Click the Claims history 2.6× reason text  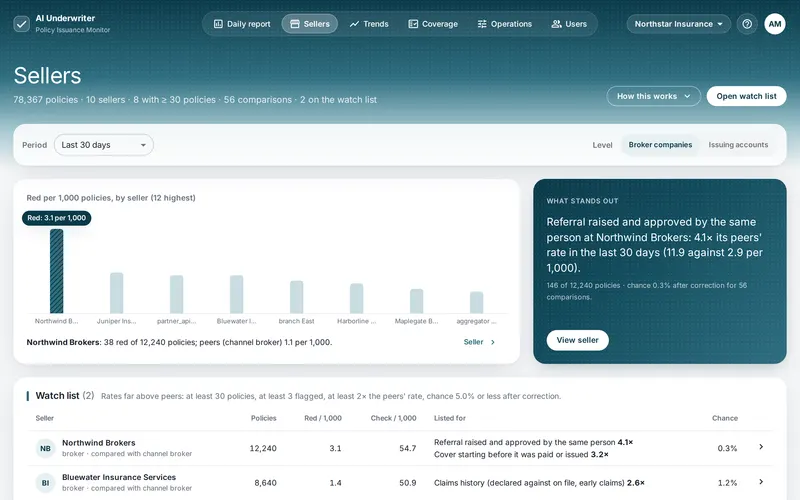click(x=539, y=483)
